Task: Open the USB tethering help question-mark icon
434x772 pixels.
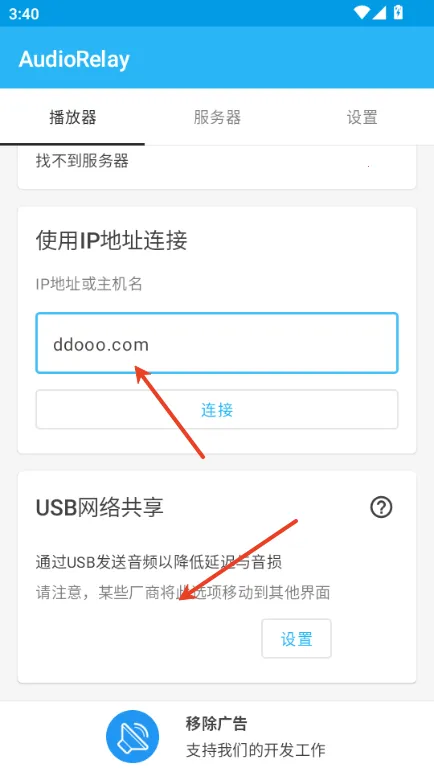Action: tap(381, 507)
